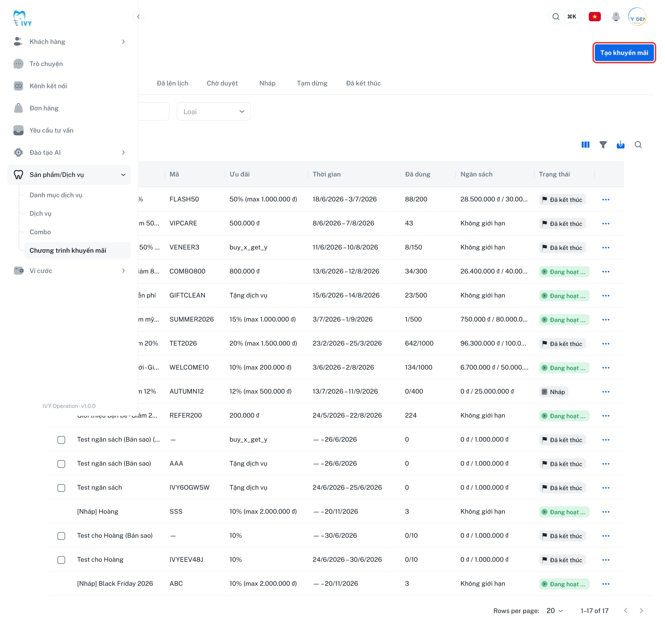This screenshot has height=644, width=665.
Task: Open actions menu for TET2026 row
Action: pyautogui.click(x=606, y=343)
